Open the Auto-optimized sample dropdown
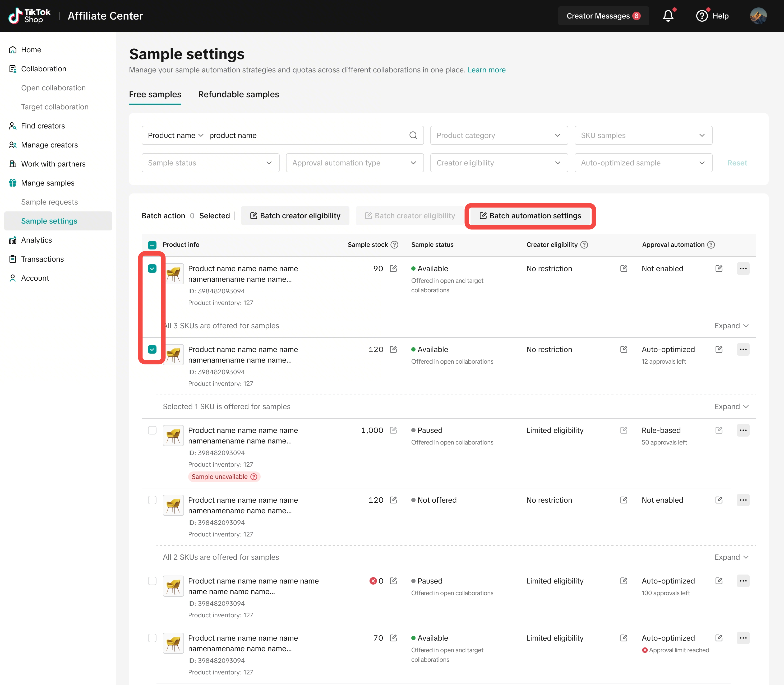This screenshot has height=685, width=784. 643,163
